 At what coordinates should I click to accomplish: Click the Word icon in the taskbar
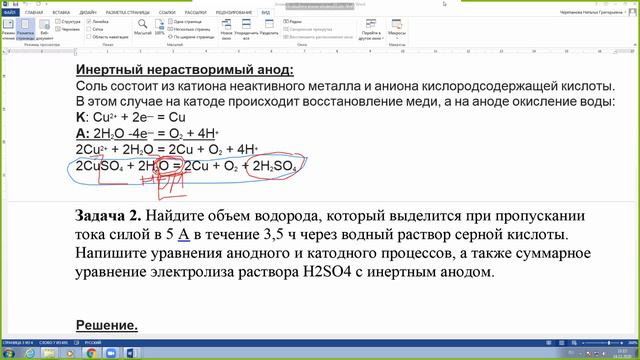[x=131, y=353]
